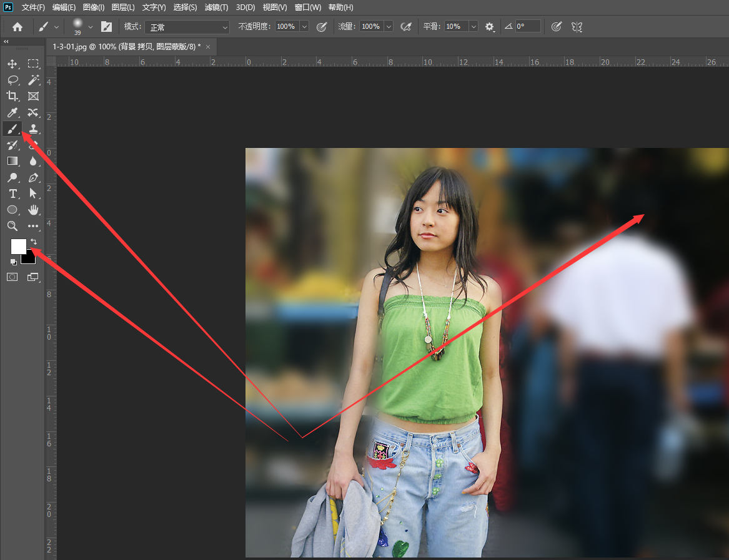
Task: Click the Home button in options bar
Action: point(17,27)
